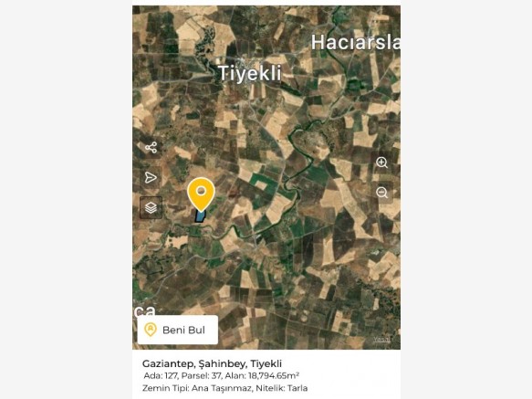Click the white hole inside the pin marker
The image size is (532, 399).
point(201,191)
